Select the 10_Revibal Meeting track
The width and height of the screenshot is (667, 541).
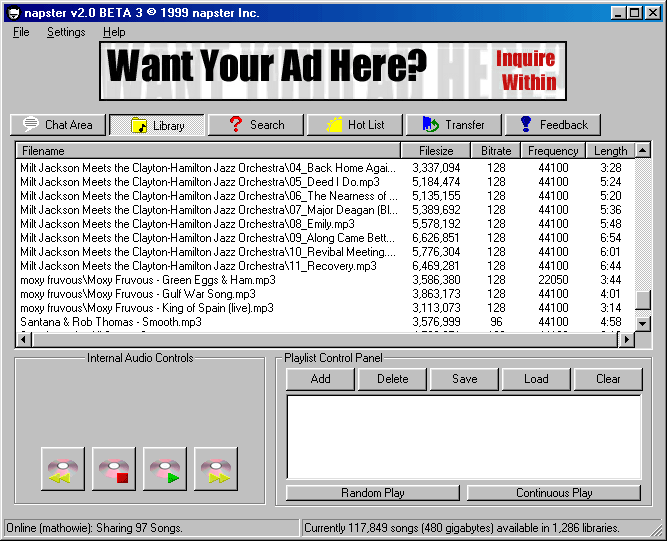point(325,252)
